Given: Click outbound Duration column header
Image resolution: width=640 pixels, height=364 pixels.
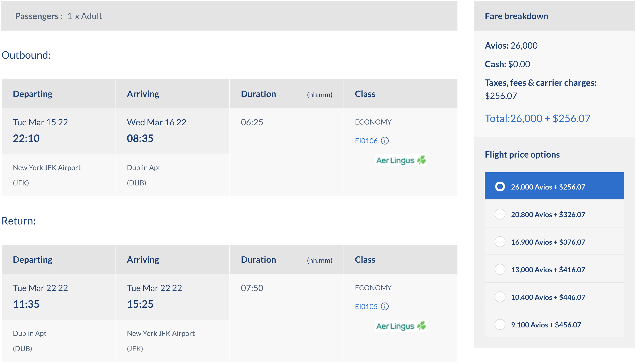Looking at the screenshot, I should click(258, 94).
